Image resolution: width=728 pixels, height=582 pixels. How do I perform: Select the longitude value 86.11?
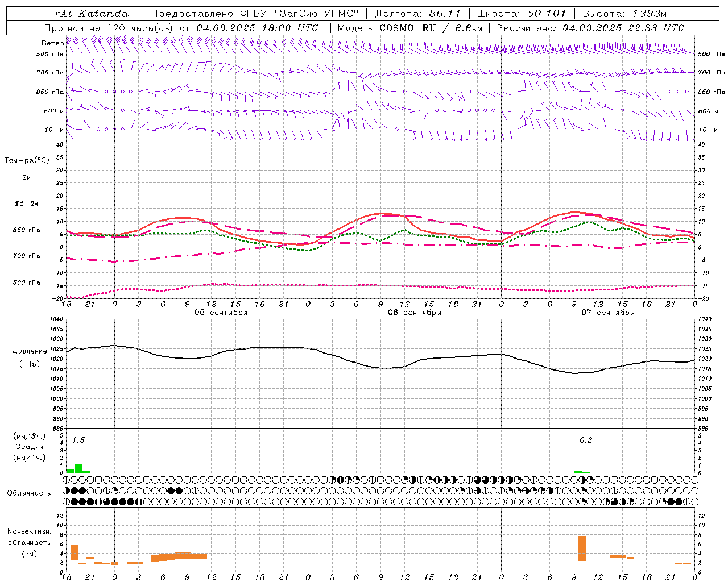(x=445, y=14)
